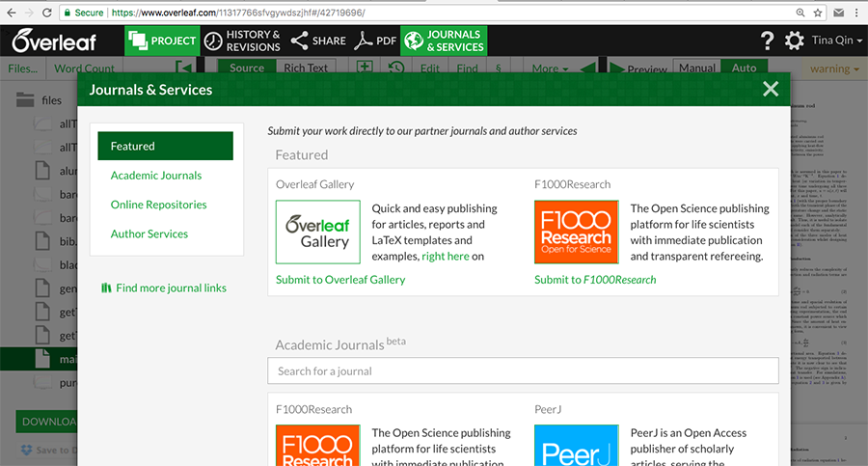868x466 pixels.
Task: Go back with the browser back arrow
Action: coord(11,13)
